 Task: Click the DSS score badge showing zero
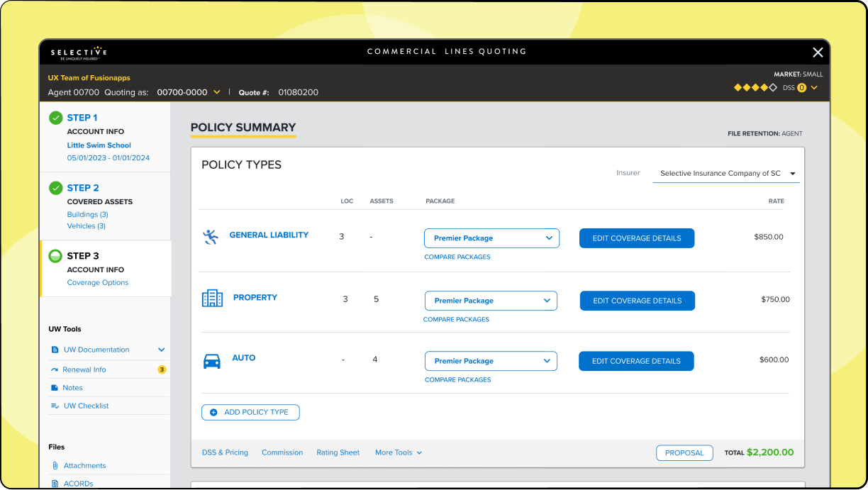point(801,87)
